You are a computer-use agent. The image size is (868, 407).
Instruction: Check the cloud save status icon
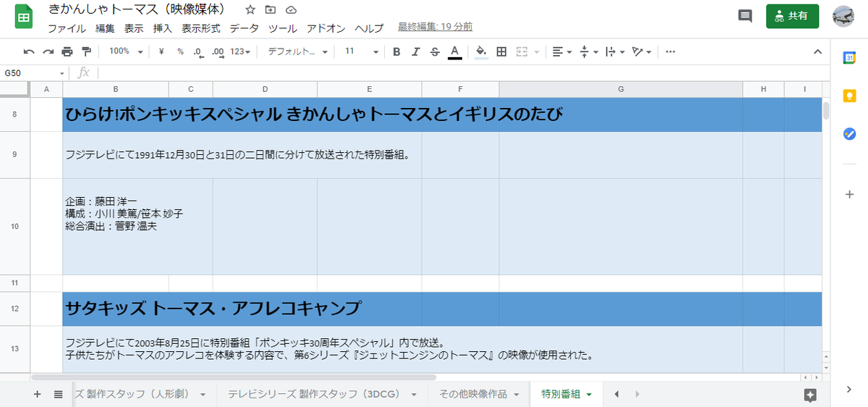[291, 10]
